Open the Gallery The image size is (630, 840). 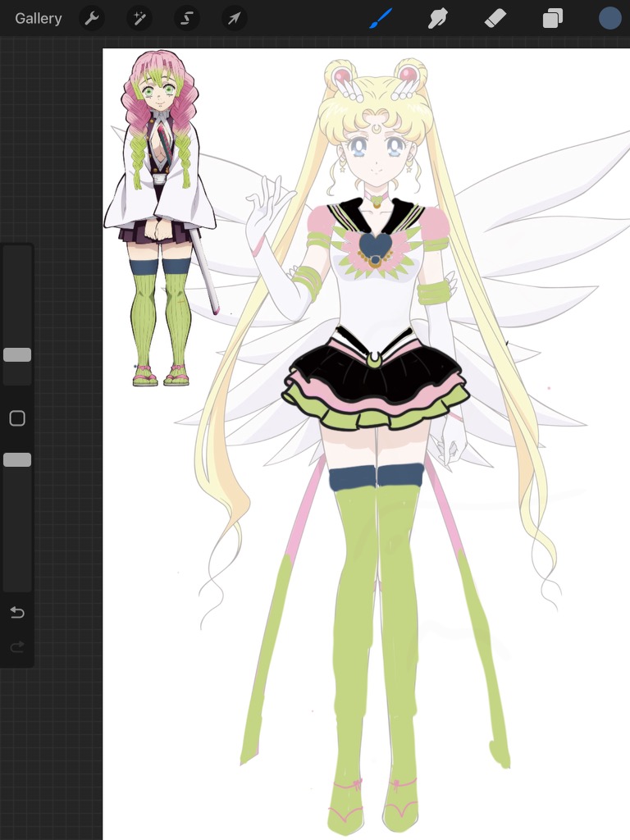[x=38, y=19]
